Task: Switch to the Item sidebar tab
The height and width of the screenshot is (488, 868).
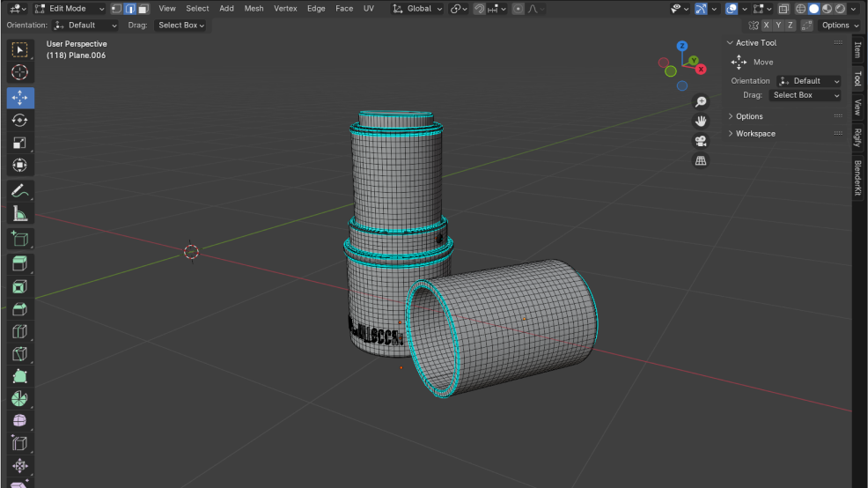Action: click(x=858, y=49)
